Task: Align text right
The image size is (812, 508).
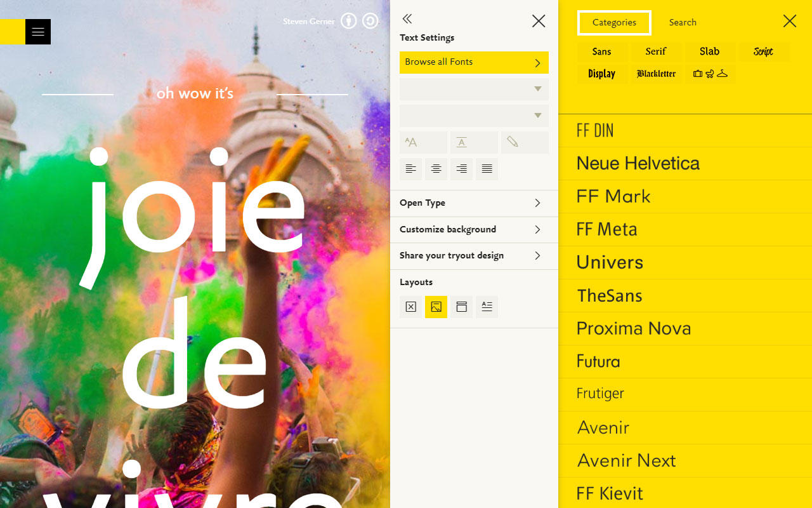Action: tap(461, 169)
